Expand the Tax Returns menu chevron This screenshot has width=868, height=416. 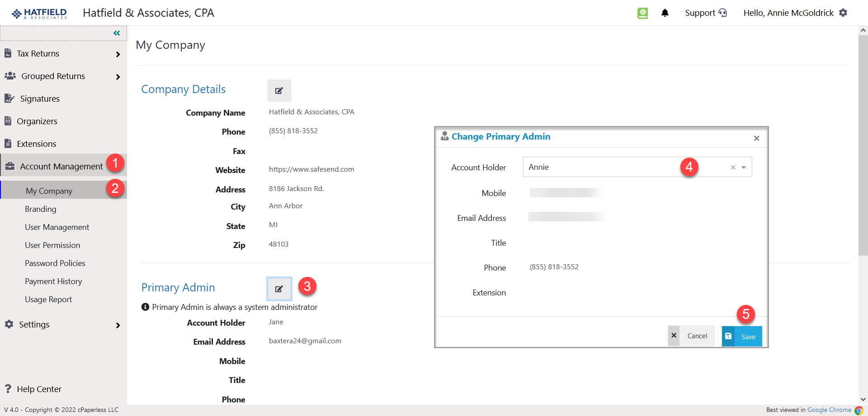click(118, 53)
